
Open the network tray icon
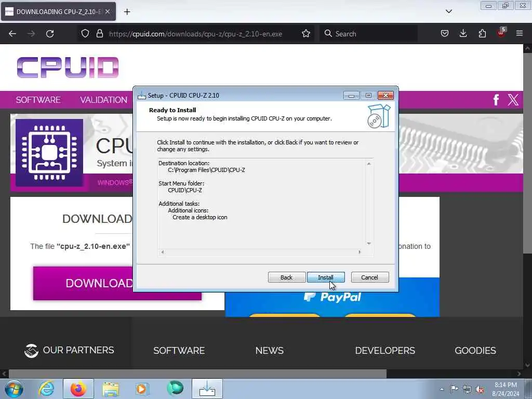(x=467, y=389)
